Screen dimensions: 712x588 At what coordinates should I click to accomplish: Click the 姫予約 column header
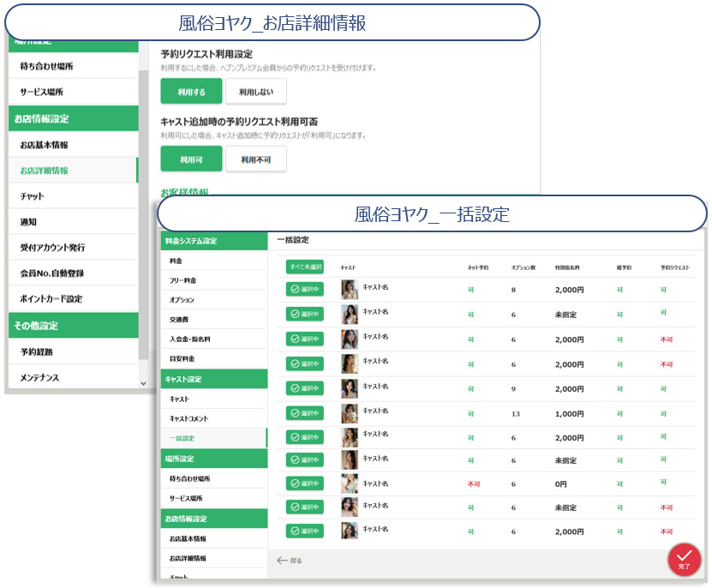pyautogui.click(x=624, y=267)
